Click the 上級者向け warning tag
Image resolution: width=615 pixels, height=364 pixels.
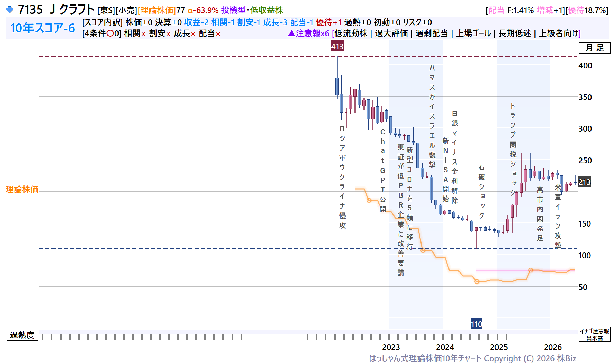coord(559,33)
